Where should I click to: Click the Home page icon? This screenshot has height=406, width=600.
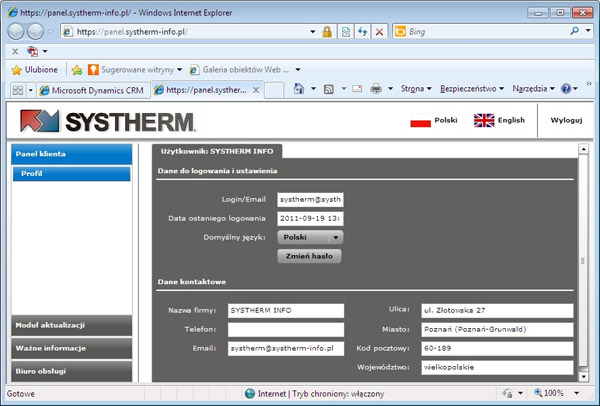tap(299, 89)
